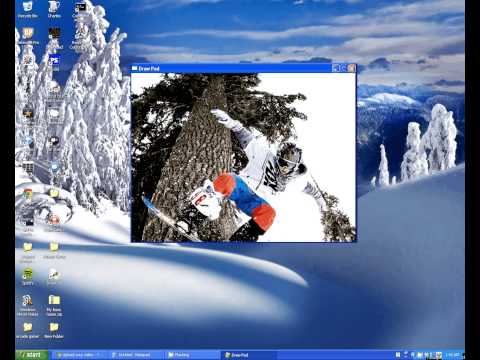Open the Recycle Bin desktop icon
The width and height of the screenshot is (480, 360).
pos(27,9)
